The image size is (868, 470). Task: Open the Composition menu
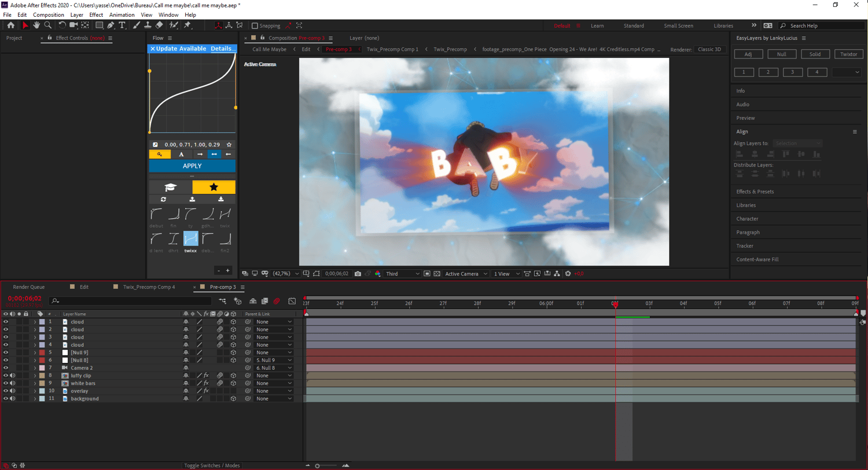49,14
